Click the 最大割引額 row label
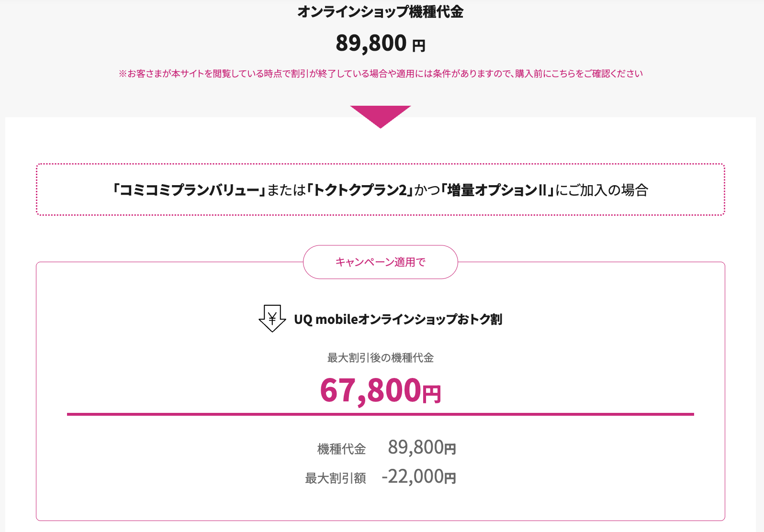The width and height of the screenshot is (764, 532). [336, 478]
